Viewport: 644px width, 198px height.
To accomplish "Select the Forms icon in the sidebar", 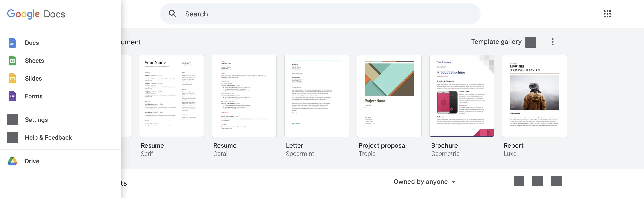I will point(12,96).
